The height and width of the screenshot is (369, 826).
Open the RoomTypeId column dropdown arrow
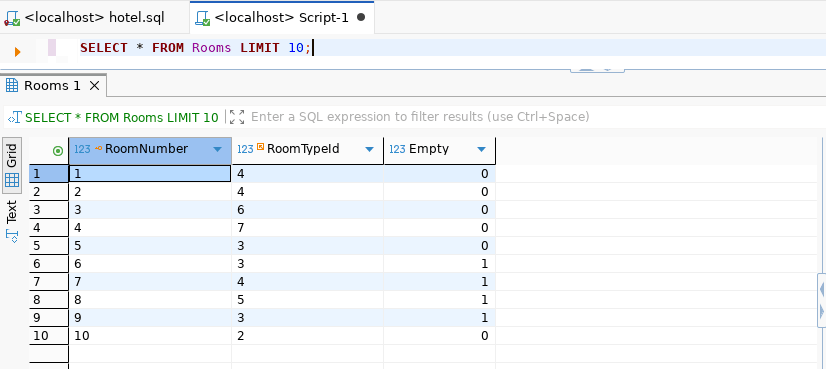pyautogui.click(x=370, y=150)
